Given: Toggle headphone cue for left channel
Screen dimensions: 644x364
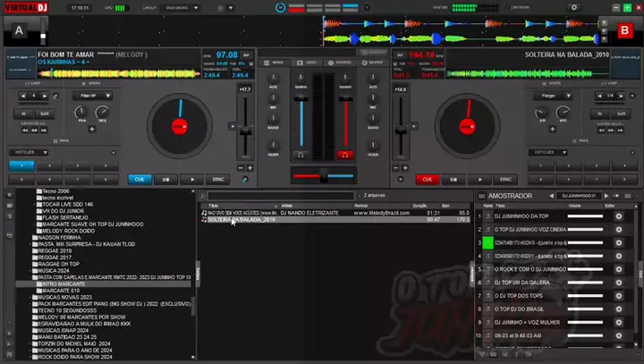Looking at the screenshot, I should pyautogui.click(x=301, y=155).
